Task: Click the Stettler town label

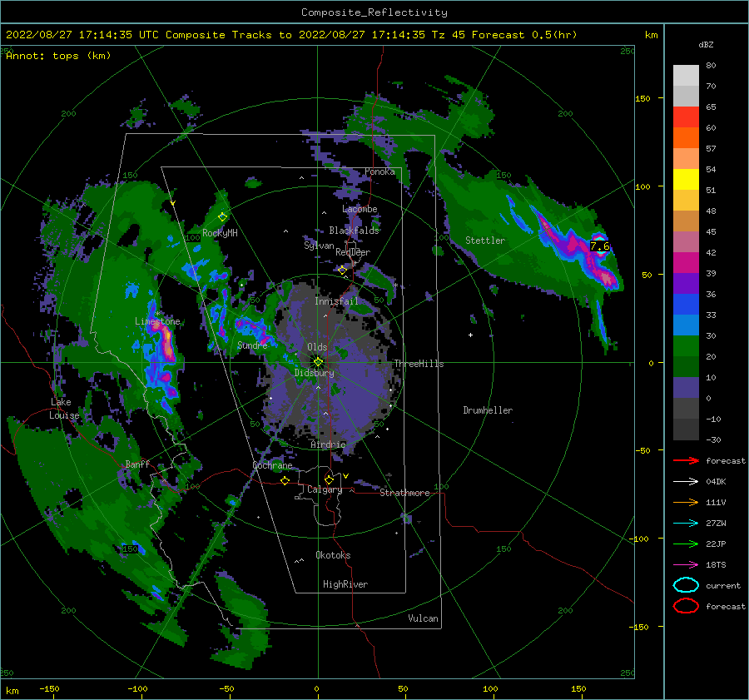Action: point(485,241)
